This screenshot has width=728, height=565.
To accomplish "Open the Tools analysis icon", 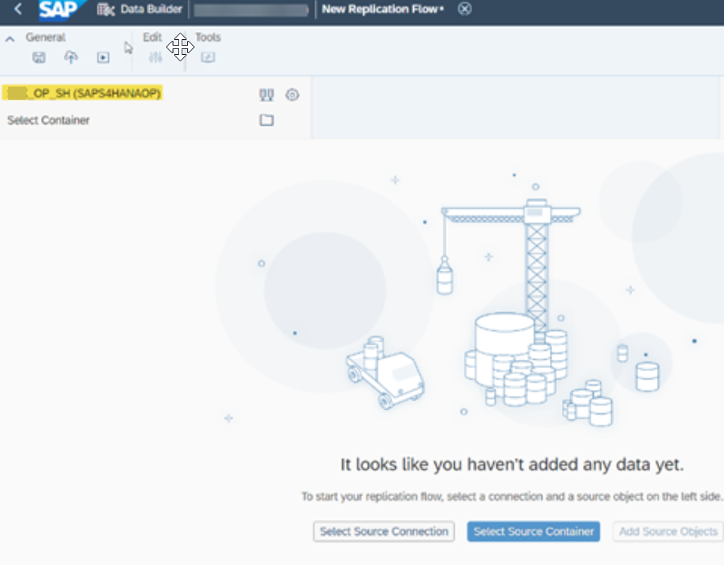I will pos(207,57).
